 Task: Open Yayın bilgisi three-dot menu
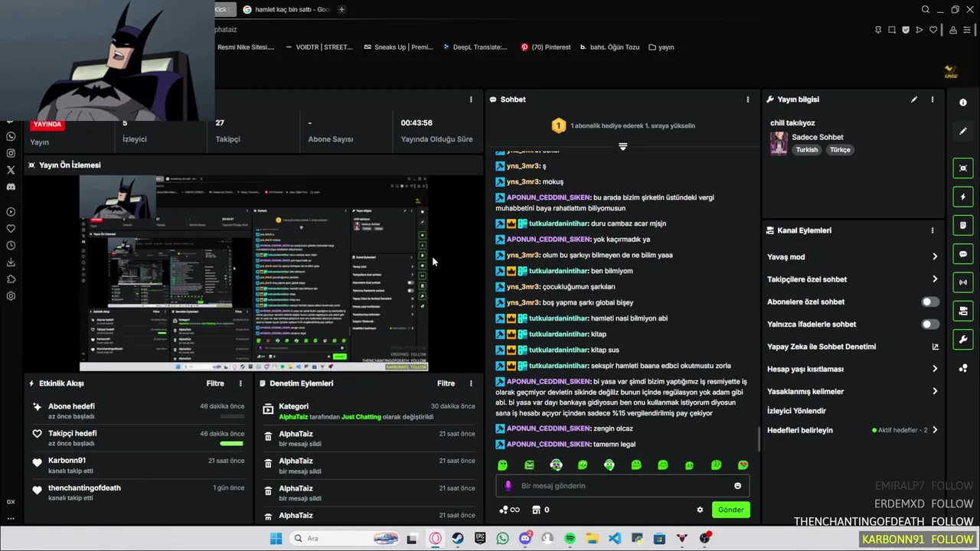click(x=932, y=99)
